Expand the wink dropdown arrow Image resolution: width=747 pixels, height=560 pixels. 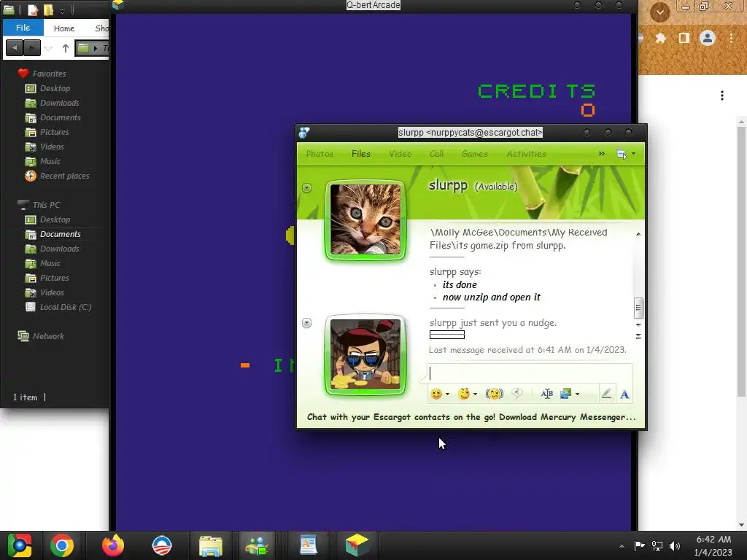click(x=475, y=394)
